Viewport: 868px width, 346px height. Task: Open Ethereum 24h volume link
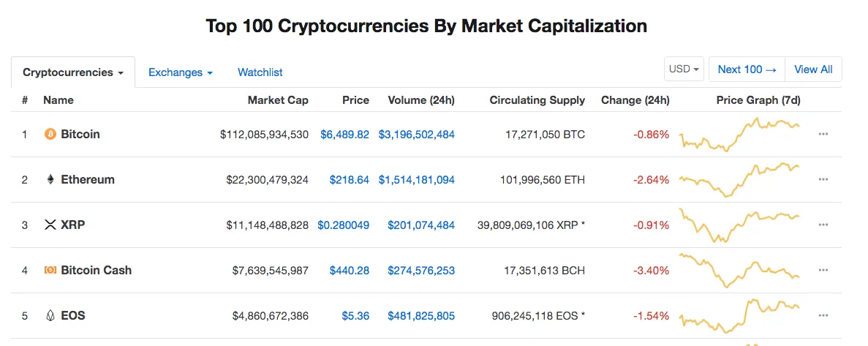(417, 179)
